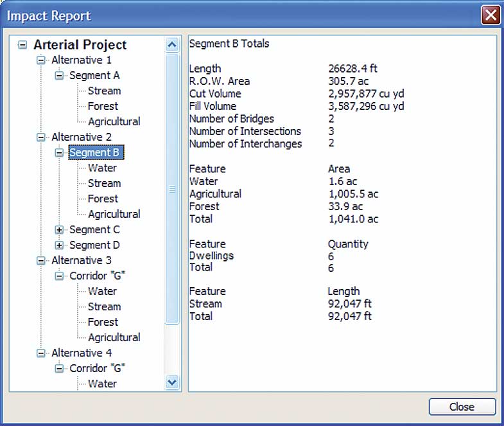Select Stream under Segment A

click(x=104, y=91)
